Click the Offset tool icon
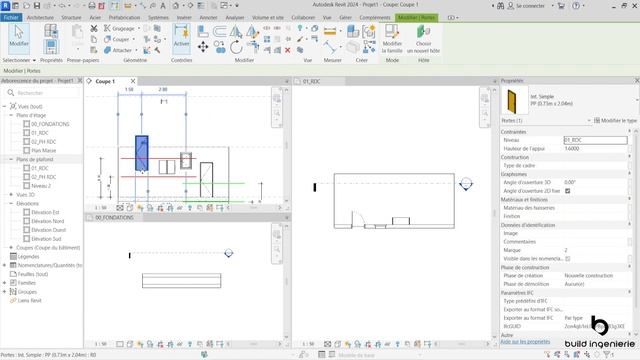 [x=220, y=31]
